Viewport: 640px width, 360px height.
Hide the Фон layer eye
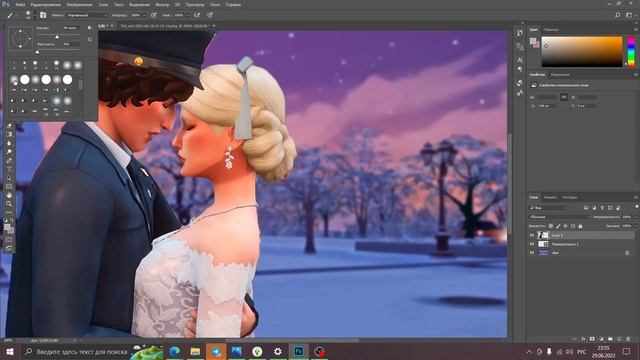tap(532, 253)
